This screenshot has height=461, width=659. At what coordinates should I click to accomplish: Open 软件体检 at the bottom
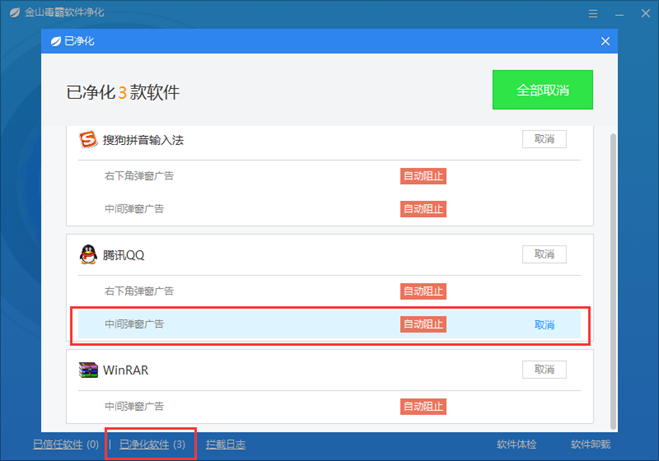point(517,444)
